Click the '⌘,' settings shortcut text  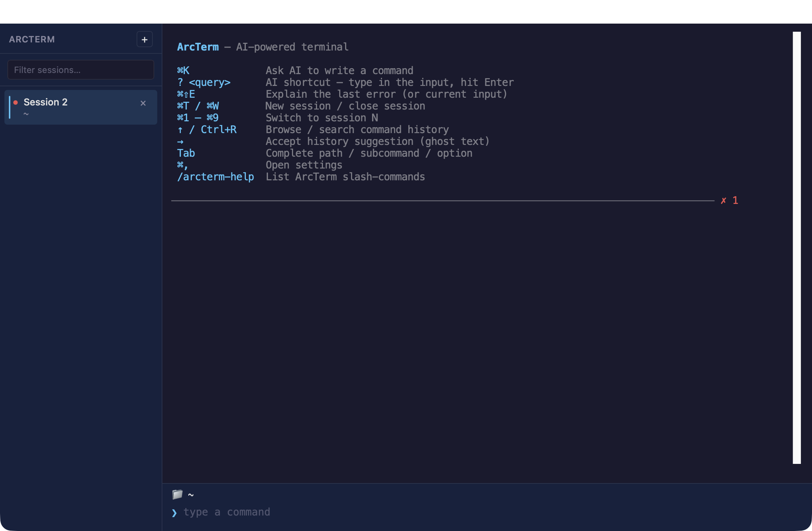[x=182, y=165]
